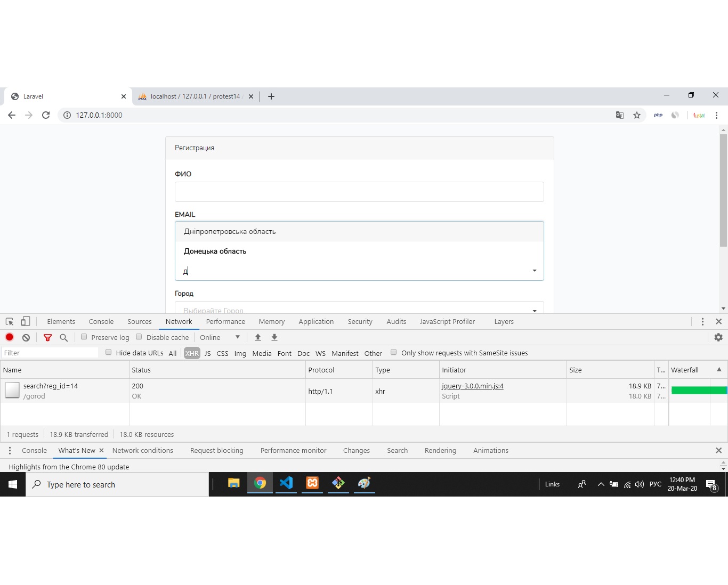728x585 pixels.
Task: Clear the network log
Action: coord(26,337)
